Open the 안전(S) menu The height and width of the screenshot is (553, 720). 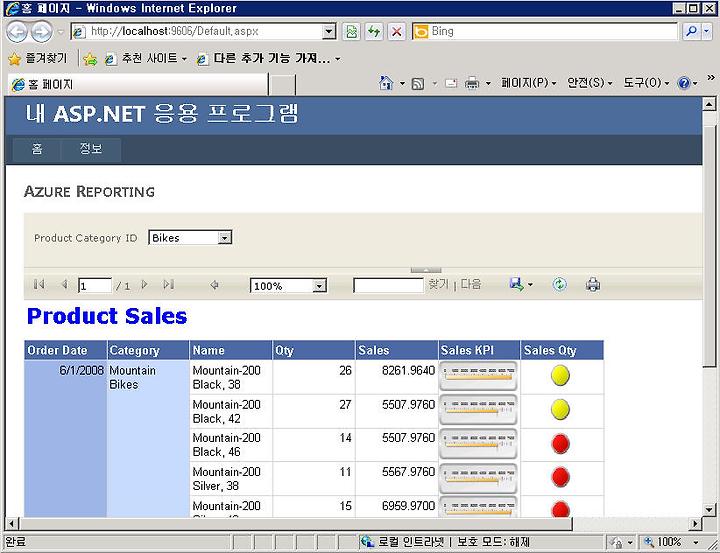coord(590,83)
